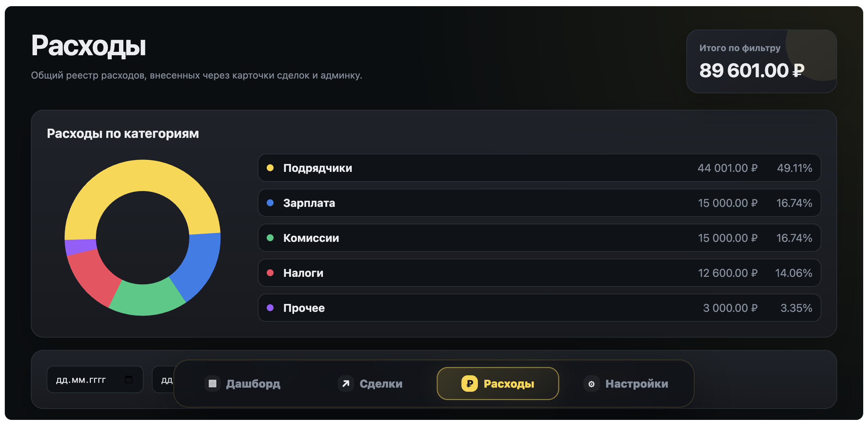The width and height of the screenshot is (868, 424).
Task: Click the first дд.мм.гггг date input
Action: click(x=95, y=379)
